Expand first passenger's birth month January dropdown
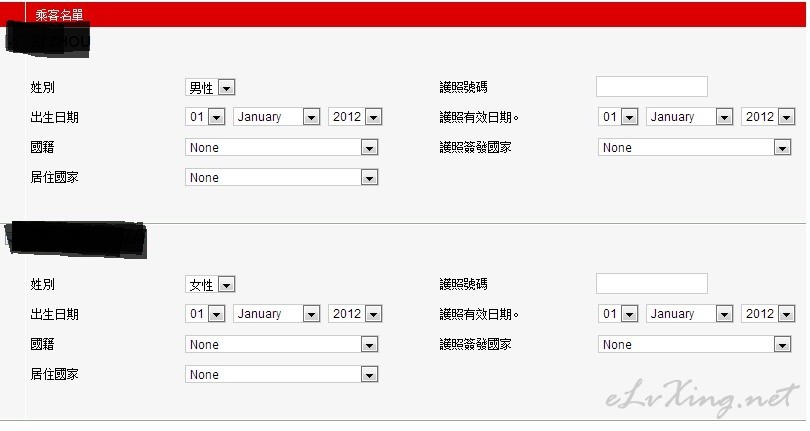Image resolution: width=810 pixels, height=431 pixels. click(276, 117)
